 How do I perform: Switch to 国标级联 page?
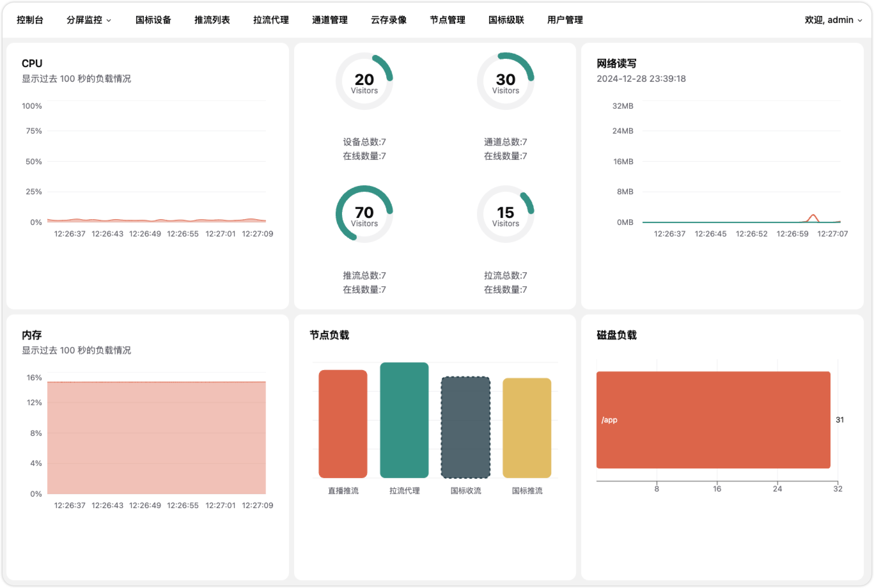tap(506, 20)
